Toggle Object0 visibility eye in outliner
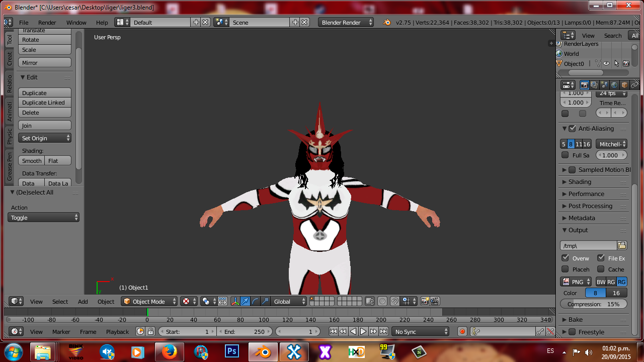This screenshot has width=644, height=362. (x=606, y=64)
